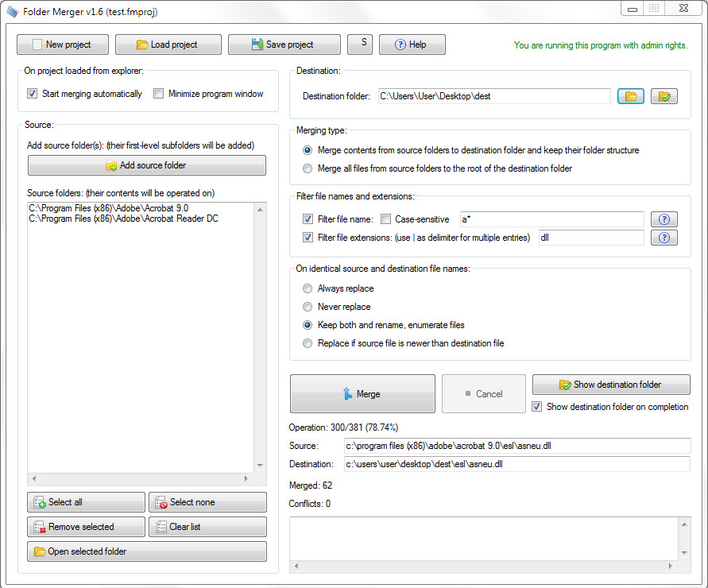
Task: Click the Destination folder path field
Action: point(494,96)
